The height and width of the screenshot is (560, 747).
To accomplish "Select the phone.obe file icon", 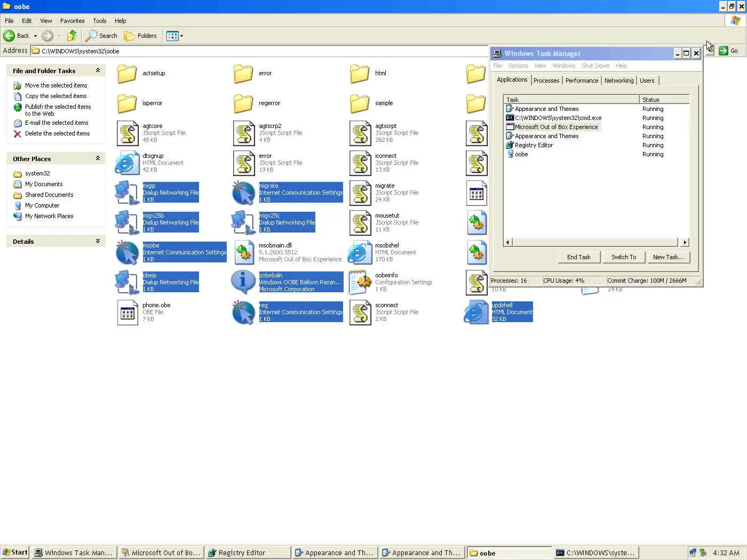I will pyautogui.click(x=128, y=313).
